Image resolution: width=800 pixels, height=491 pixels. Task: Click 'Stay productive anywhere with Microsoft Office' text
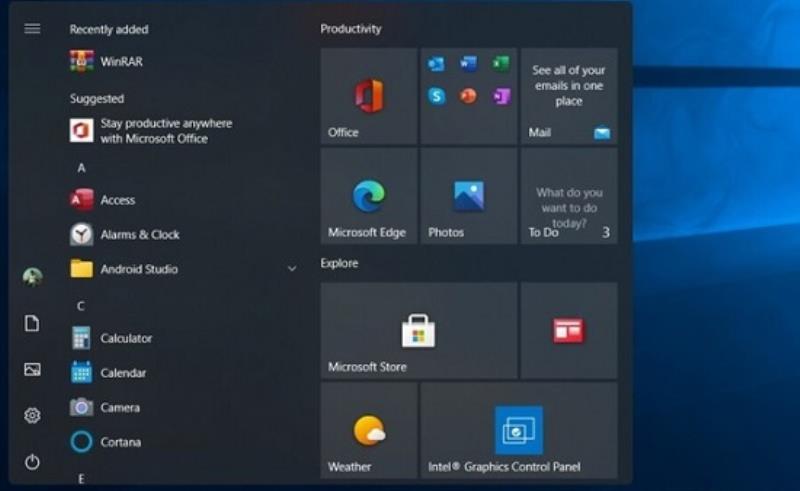tap(166, 131)
